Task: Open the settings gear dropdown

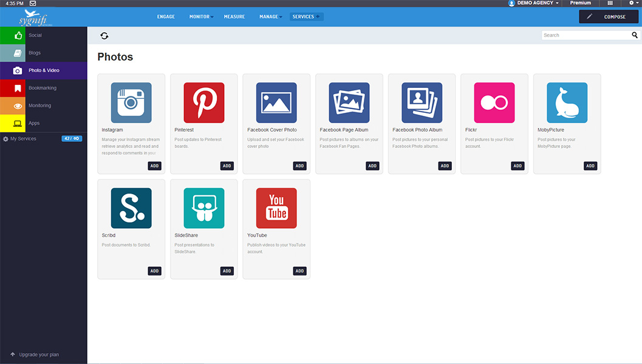Action: pyautogui.click(x=633, y=3)
